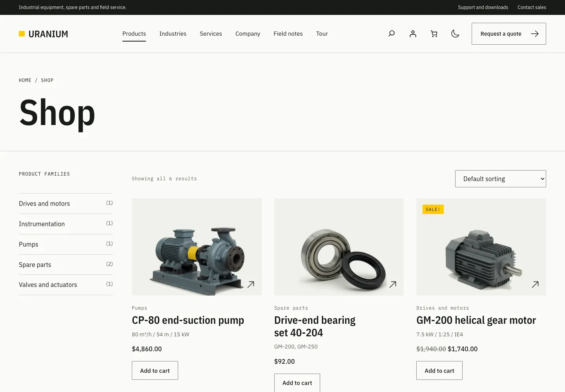Open the Services menu item

pyautogui.click(x=211, y=34)
